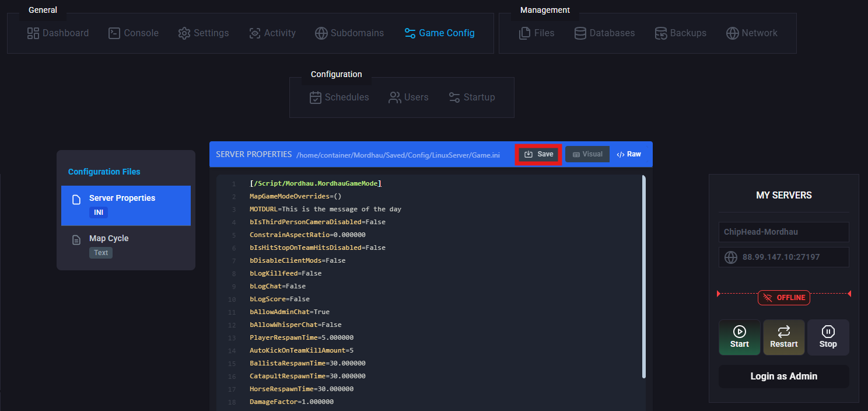Open the Dashboard page
868x411 pixels.
58,33
